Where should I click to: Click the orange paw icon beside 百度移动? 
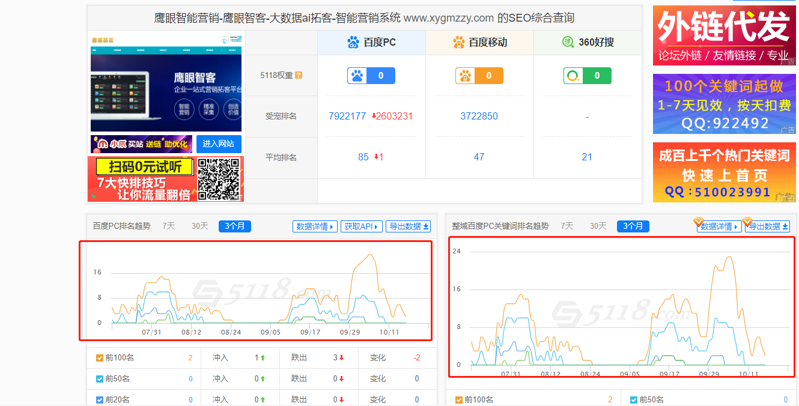[x=459, y=42]
